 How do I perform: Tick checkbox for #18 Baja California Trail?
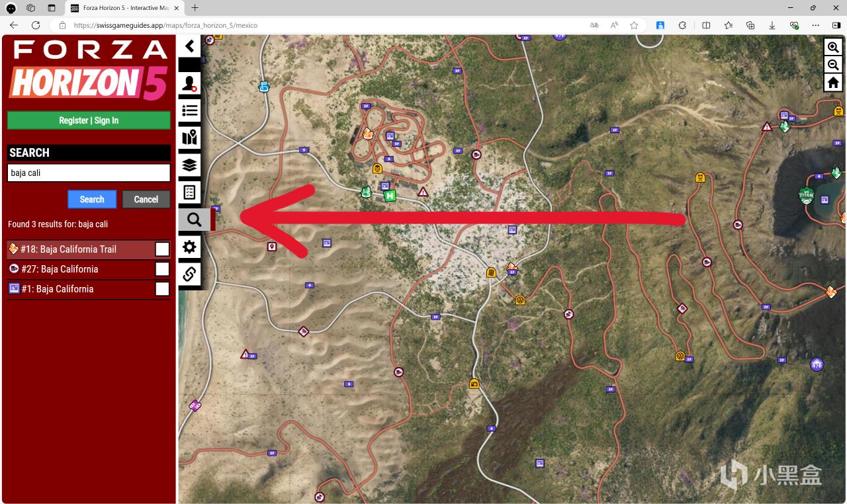(162, 249)
